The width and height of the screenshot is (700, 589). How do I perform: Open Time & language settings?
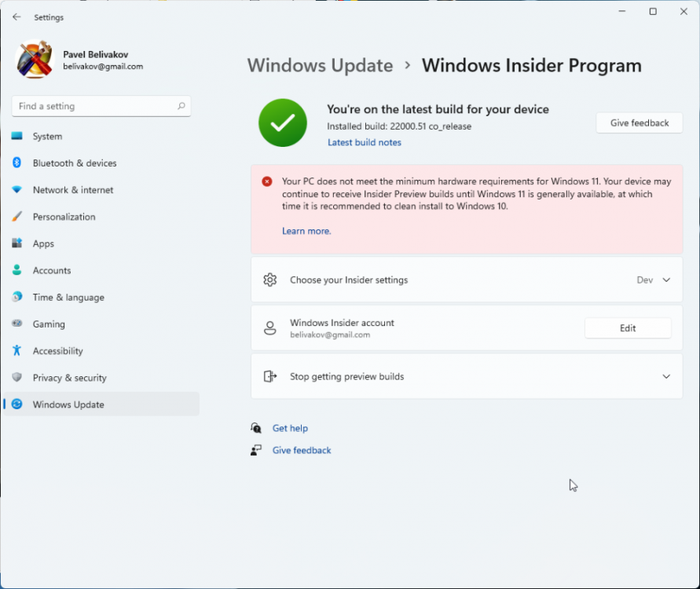101,297
